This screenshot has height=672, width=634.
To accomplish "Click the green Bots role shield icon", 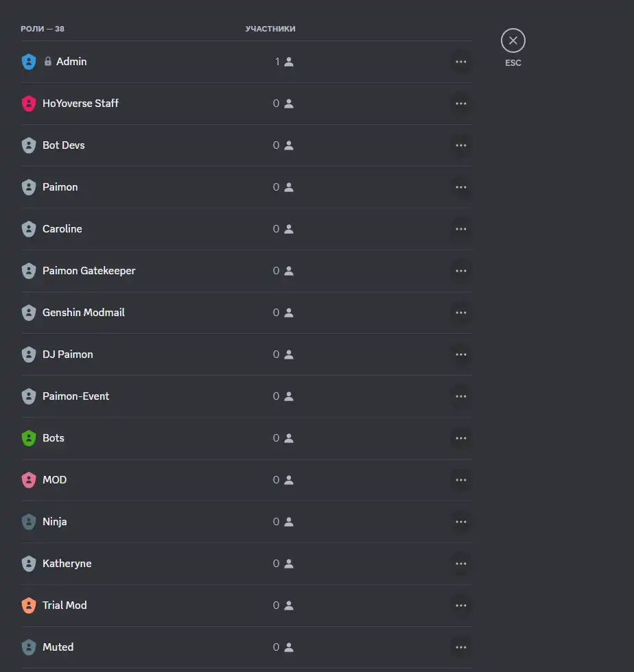I will [29, 438].
